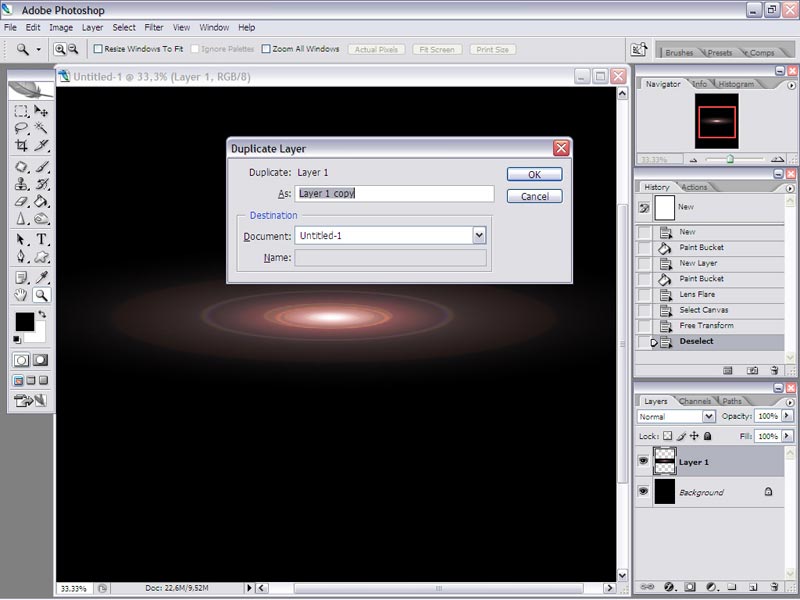Select the Lasso tool
Image resolution: width=800 pixels, height=600 pixels.
21,128
